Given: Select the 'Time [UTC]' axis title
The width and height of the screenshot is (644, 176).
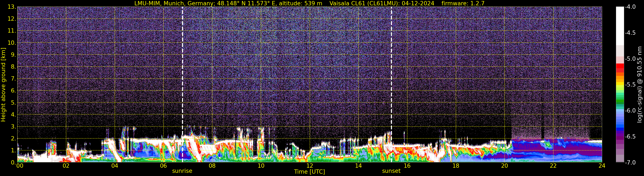Looking at the screenshot, I should 310,172.
